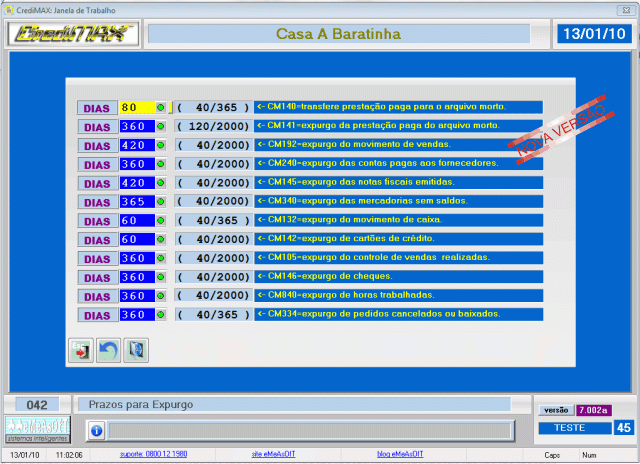Click the Esc exit door icon
Image resolution: width=640 pixels, height=464 pixels.
[79, 350]
